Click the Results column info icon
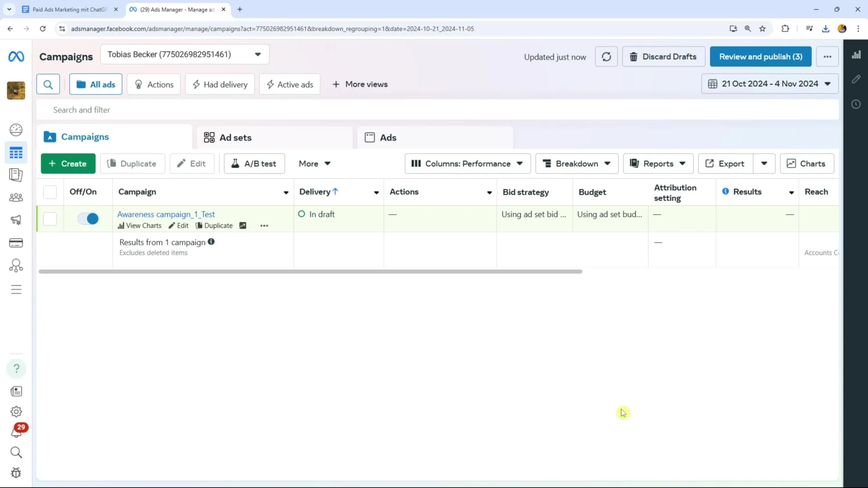Viewport: 868px width, 488px height. click(x=726, y=192)
